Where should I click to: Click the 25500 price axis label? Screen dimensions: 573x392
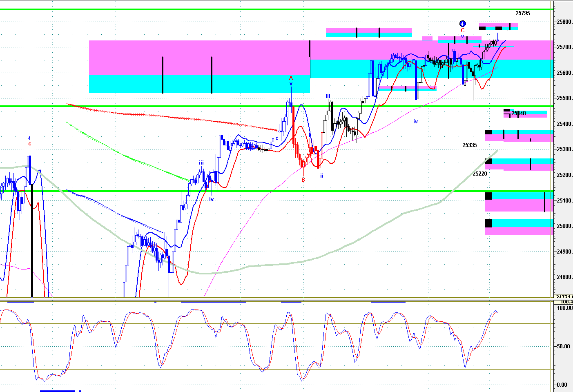pos(564,98)
